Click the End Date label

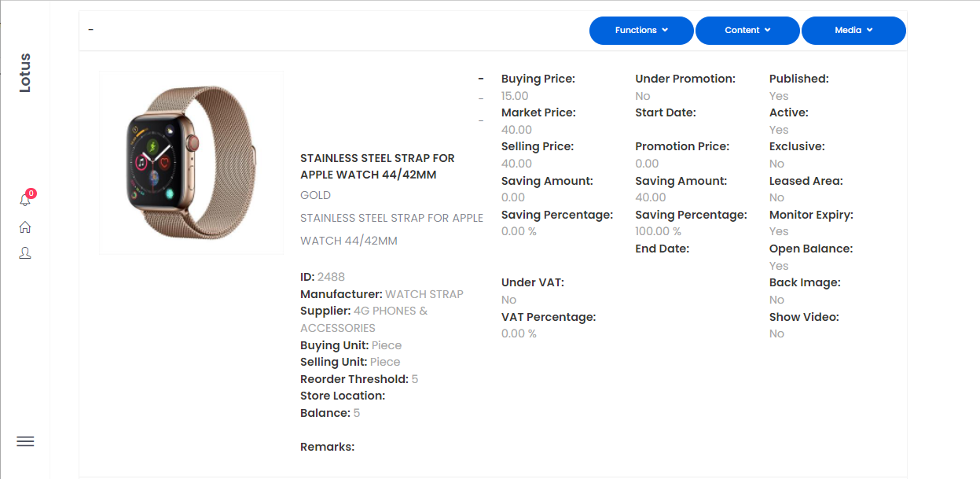[x=663, y=249]
